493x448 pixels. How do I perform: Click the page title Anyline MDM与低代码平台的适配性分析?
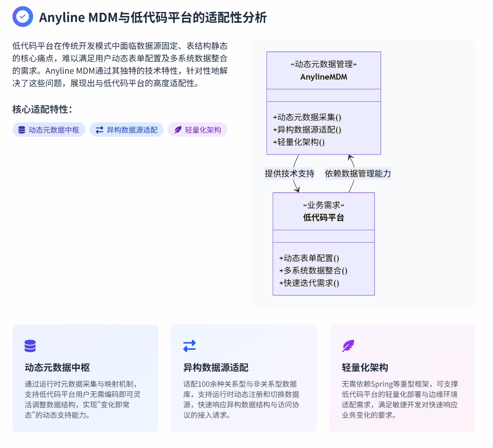point(153,17)
